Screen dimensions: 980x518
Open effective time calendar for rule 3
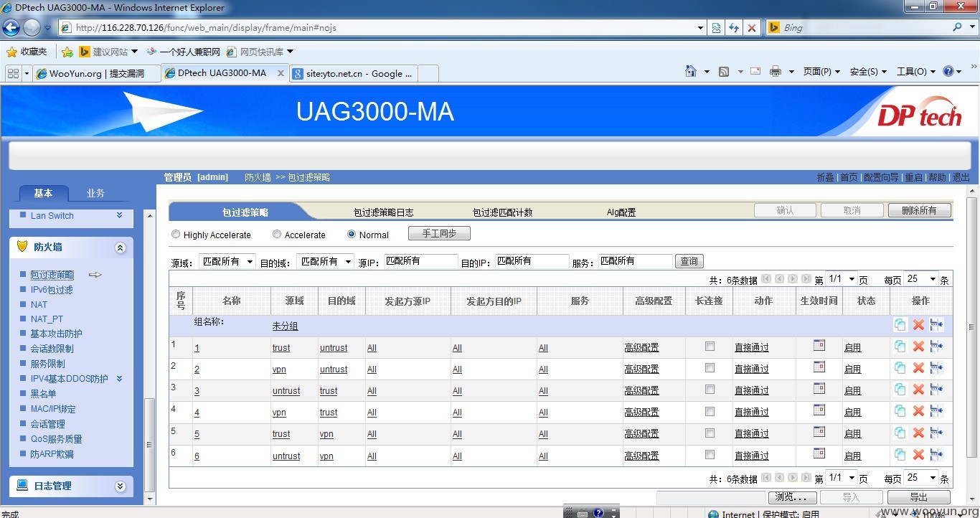click(x=819, y=388)
